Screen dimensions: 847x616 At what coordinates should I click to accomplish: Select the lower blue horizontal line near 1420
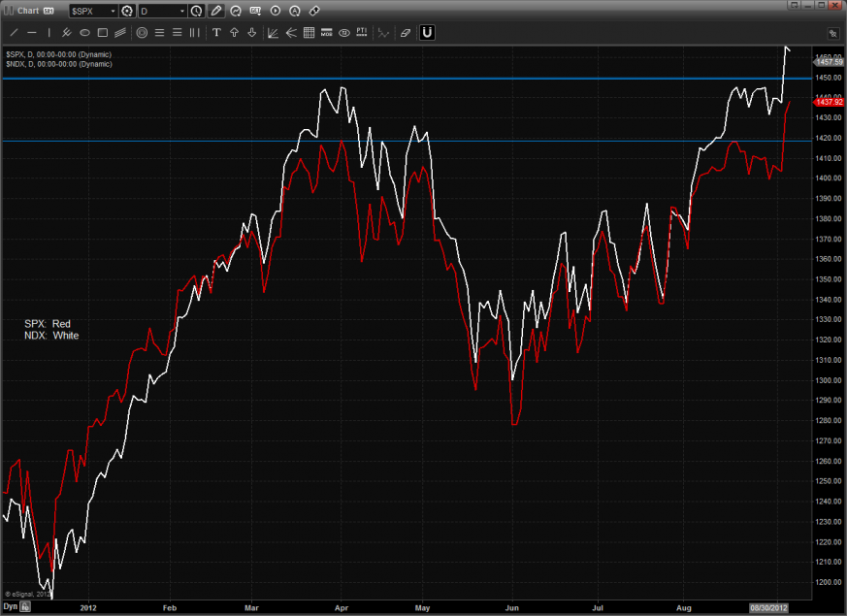(407, 141)
